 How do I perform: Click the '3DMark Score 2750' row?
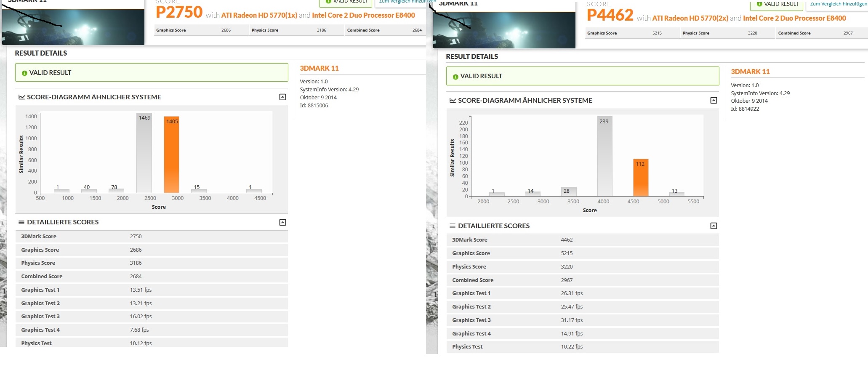tap(152, 237)
